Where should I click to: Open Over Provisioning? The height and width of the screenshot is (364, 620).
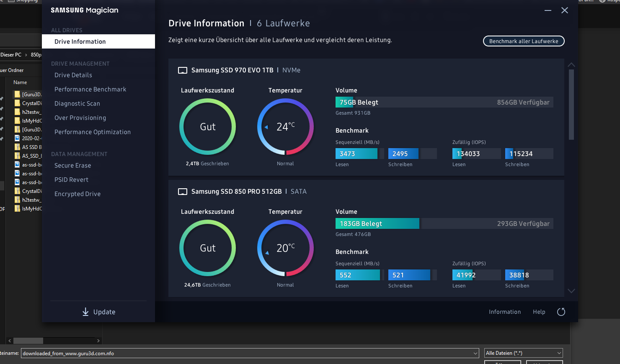click(x=80, y=118)
